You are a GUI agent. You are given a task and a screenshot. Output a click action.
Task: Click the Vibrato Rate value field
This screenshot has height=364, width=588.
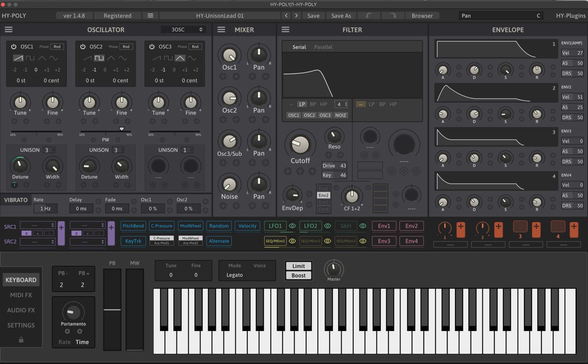[45, 208]
